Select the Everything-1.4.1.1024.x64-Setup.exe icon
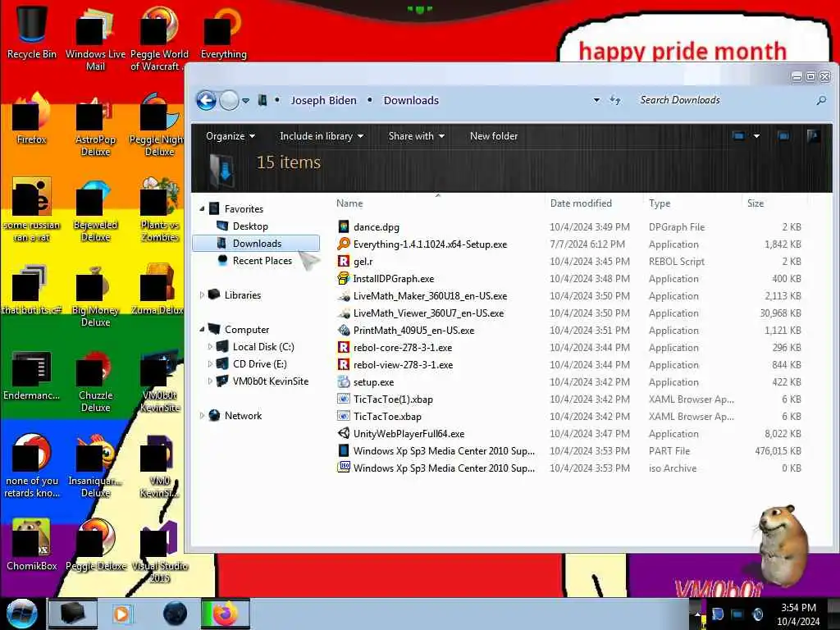This screenshot has height=630, width=840. point(344,244)
